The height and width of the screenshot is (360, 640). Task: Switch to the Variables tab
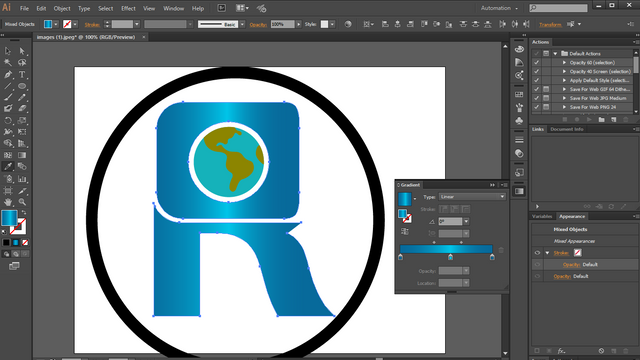pos(542,216)
